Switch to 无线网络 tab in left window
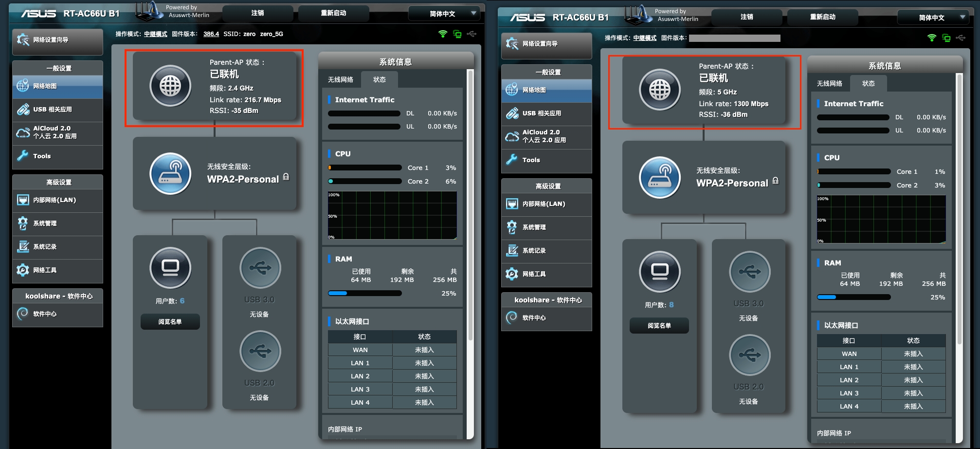Viewport: 980px width, 449px height. tap(341, 79)
